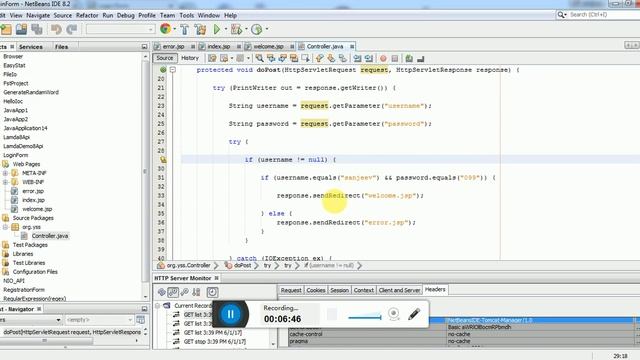Click the Chrome browser run icon
The width and height of the screenshot is (640, 360).
(165, 29)
